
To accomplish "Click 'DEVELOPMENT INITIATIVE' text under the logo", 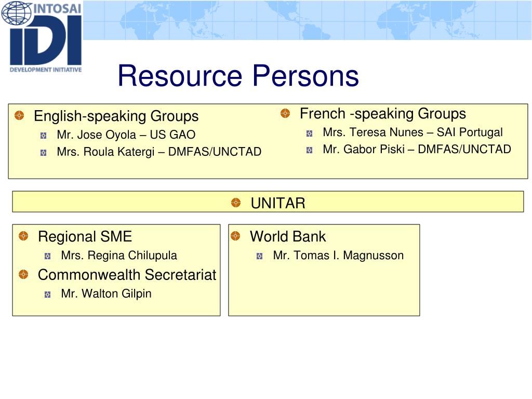I will [46, 70].
